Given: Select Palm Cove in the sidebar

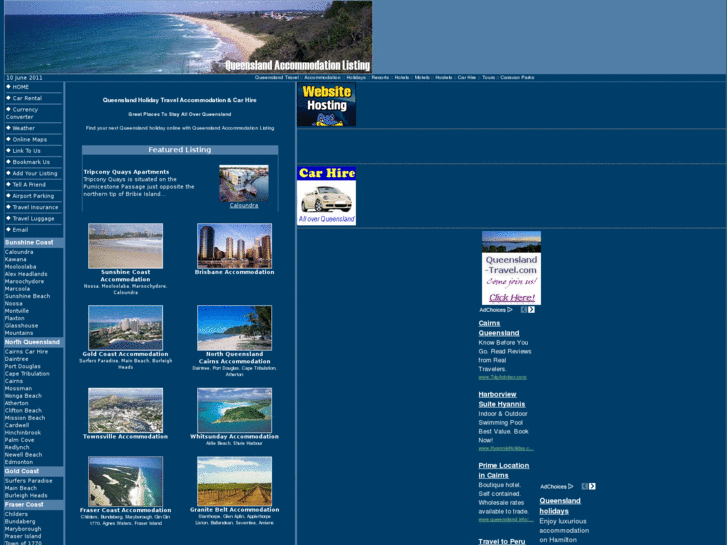Looking at the screenshot, I should point(19,440).
